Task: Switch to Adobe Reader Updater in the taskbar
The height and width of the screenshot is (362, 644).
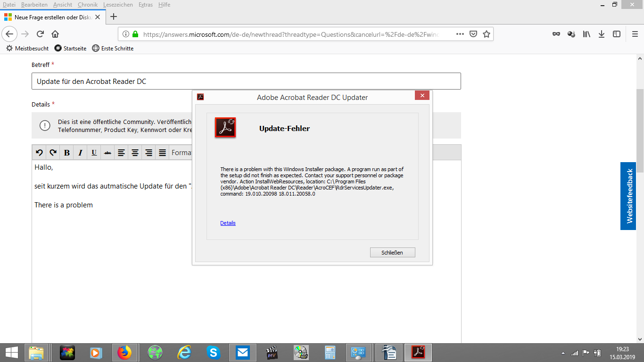Action: coord(418,352)
